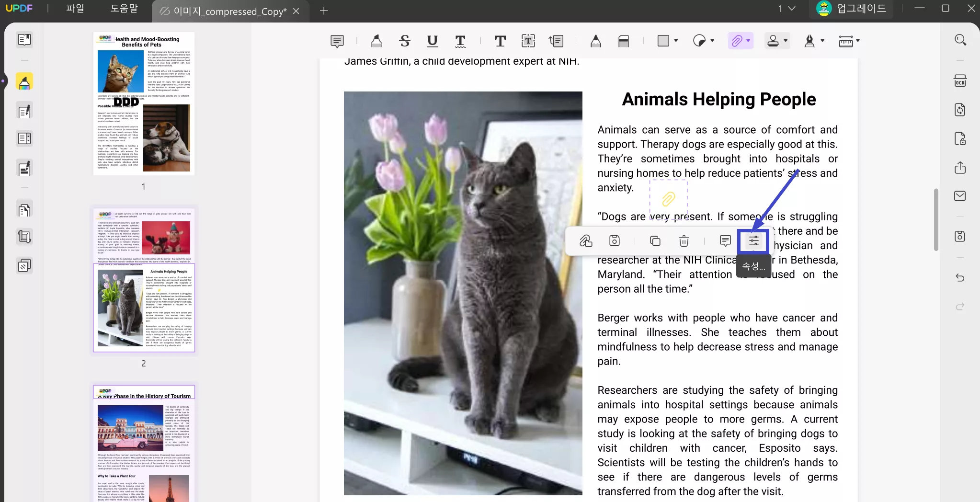Add a note to the attachment
This screenshot has height=502, width=980.
click(725, 240)
